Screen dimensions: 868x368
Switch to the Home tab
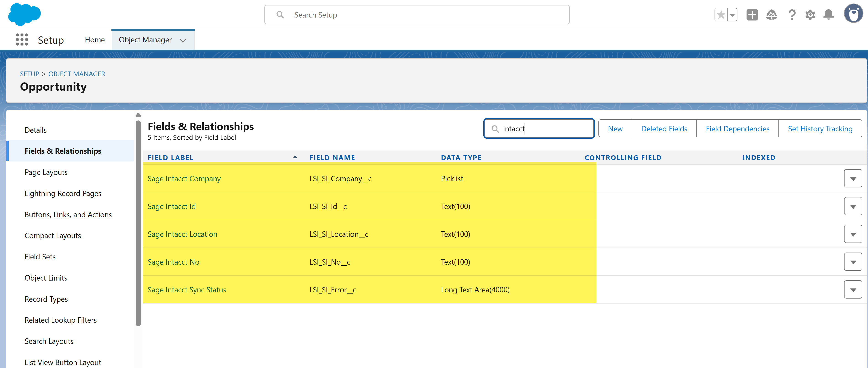tap(95, 40)
